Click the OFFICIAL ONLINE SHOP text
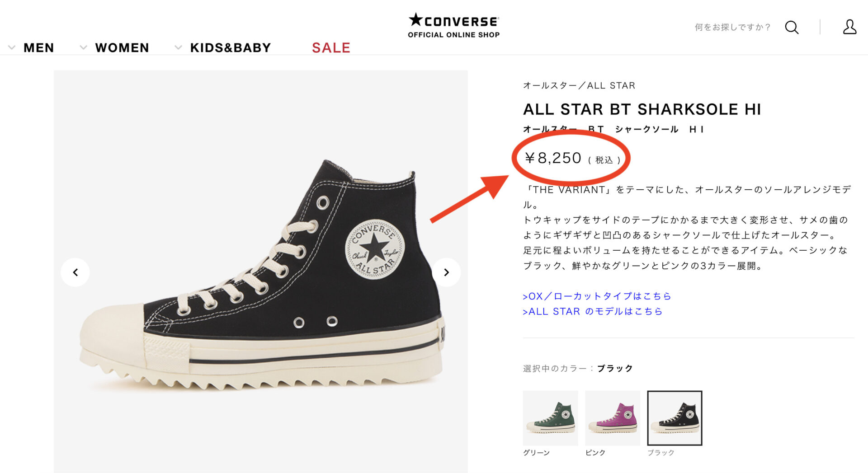The height and width of the screenshot is (473, 868). [453, 35]
